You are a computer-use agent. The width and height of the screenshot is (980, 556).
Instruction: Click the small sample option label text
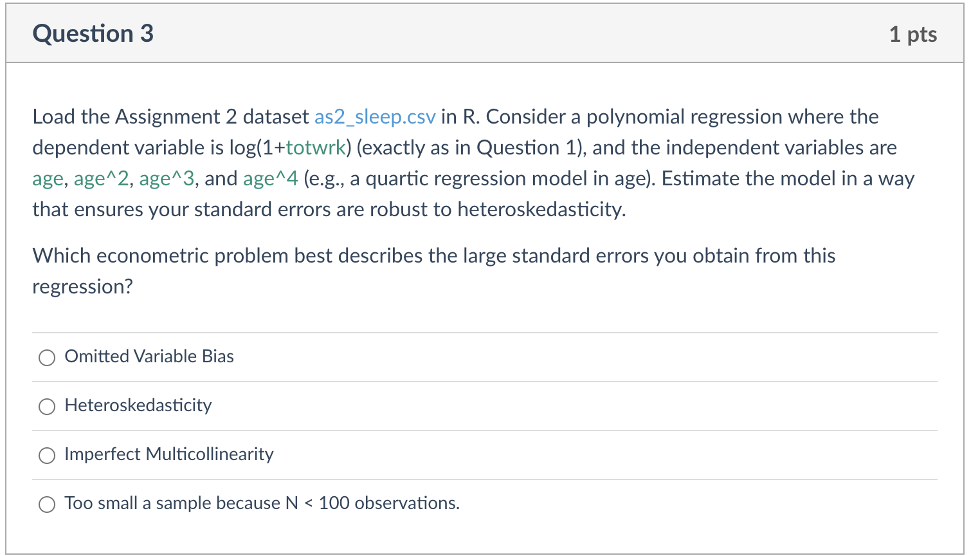pos(262,504)
